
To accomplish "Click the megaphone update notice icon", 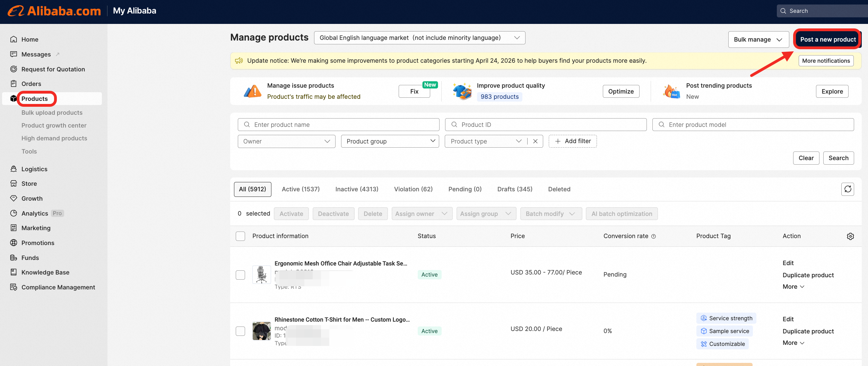I will coord(239,61).
